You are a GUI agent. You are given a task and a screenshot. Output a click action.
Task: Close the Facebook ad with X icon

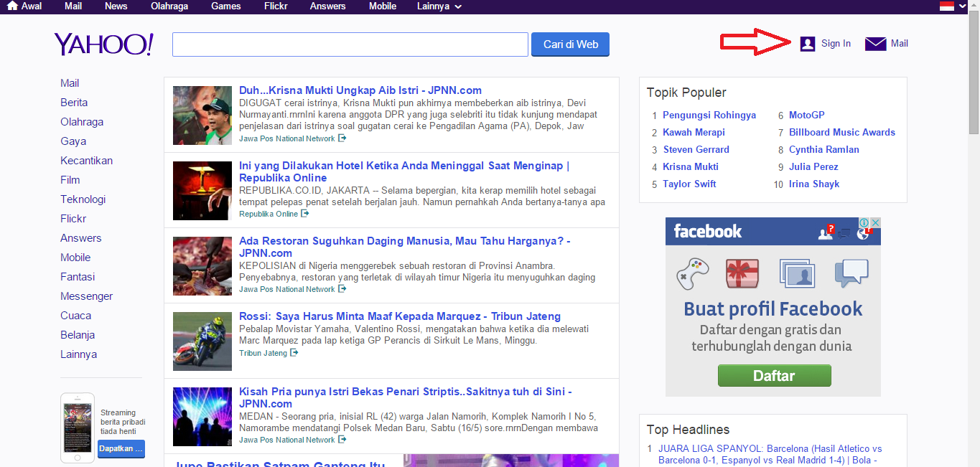tap(875, 223)
